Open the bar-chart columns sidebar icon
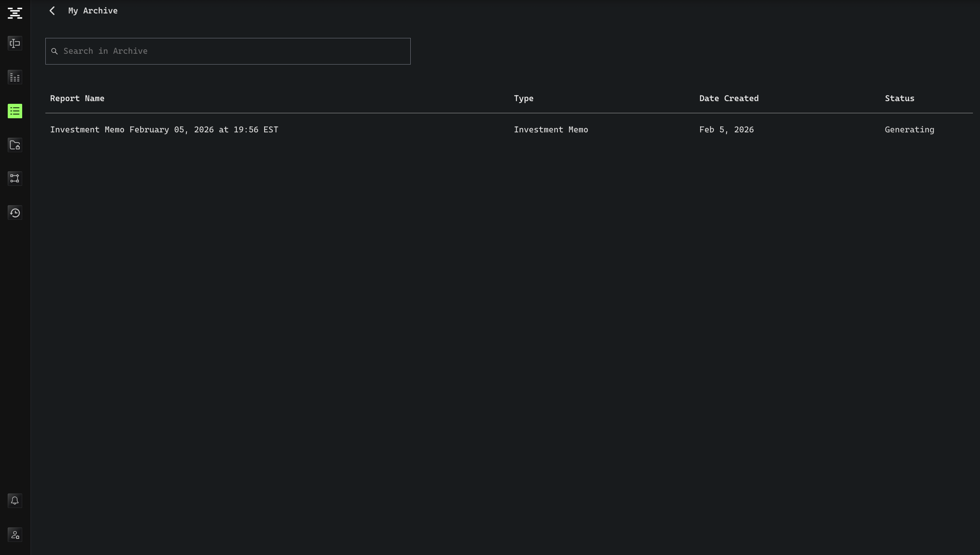 click(15, 77)
